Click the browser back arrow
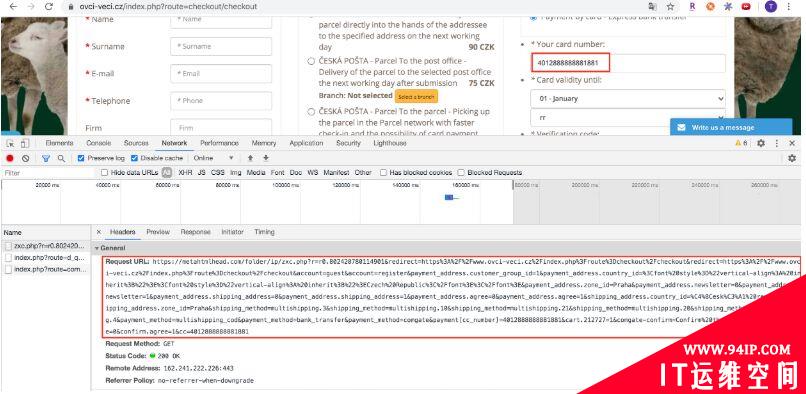This screenshot has height=394, width=806. pos(13,7)
